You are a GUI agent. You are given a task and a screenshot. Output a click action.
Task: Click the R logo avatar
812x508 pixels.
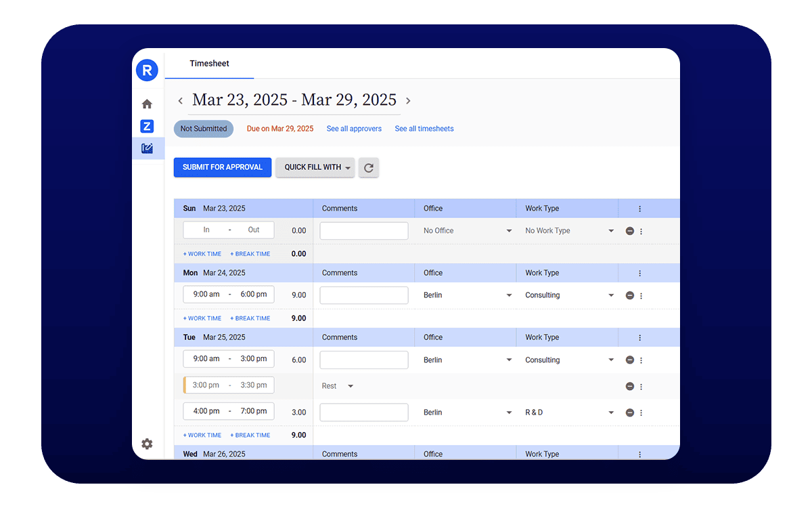[x=147, y=70]
